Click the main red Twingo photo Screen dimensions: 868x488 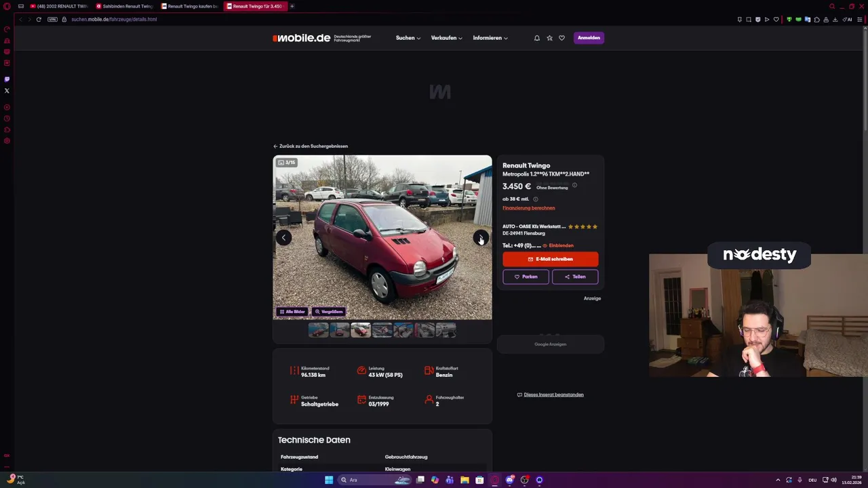click(382, 237)
